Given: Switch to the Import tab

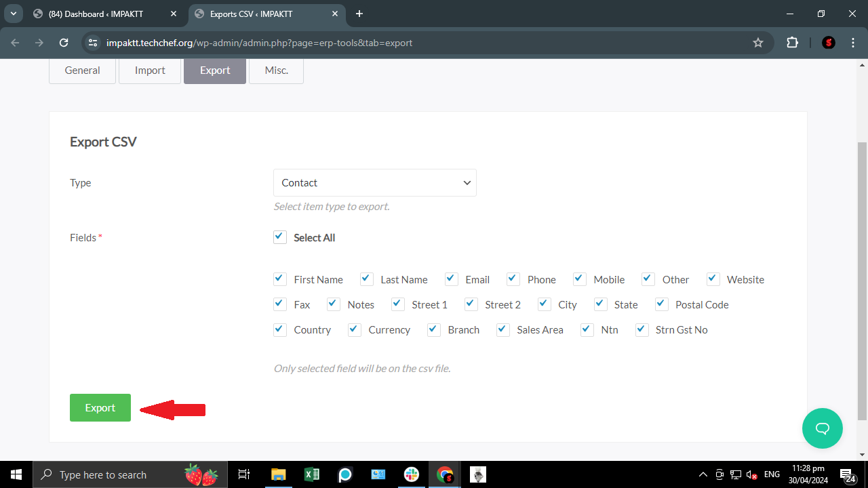Looking at the screenshot, I should tap(150, 70).
